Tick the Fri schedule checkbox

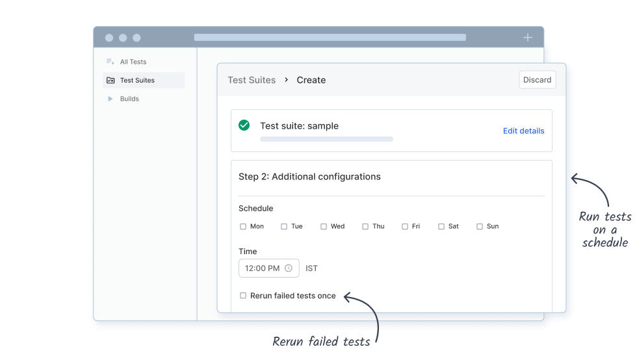(405, 227)
